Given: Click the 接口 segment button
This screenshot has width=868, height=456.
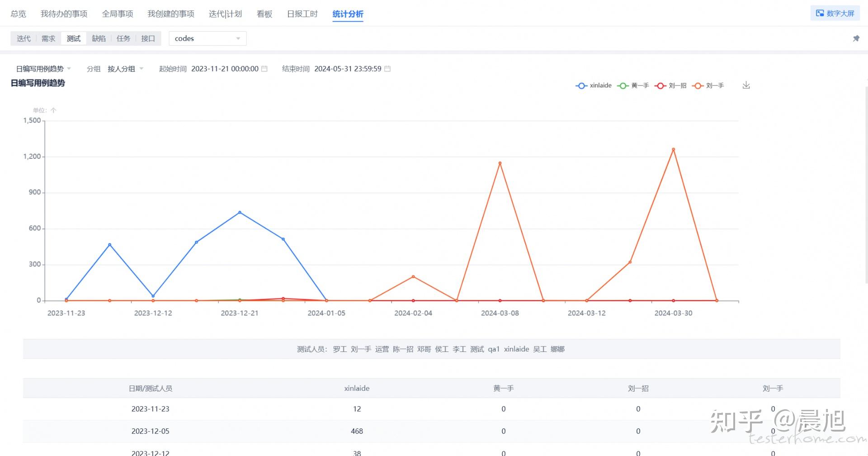Looking at the screenshot, I should (148, 38).
